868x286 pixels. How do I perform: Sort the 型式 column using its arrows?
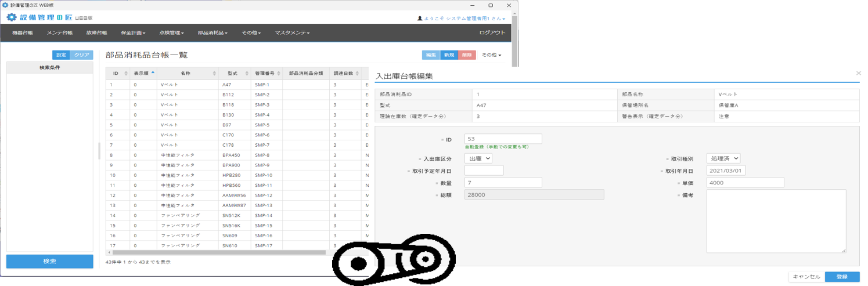click(x=247, y=74)
